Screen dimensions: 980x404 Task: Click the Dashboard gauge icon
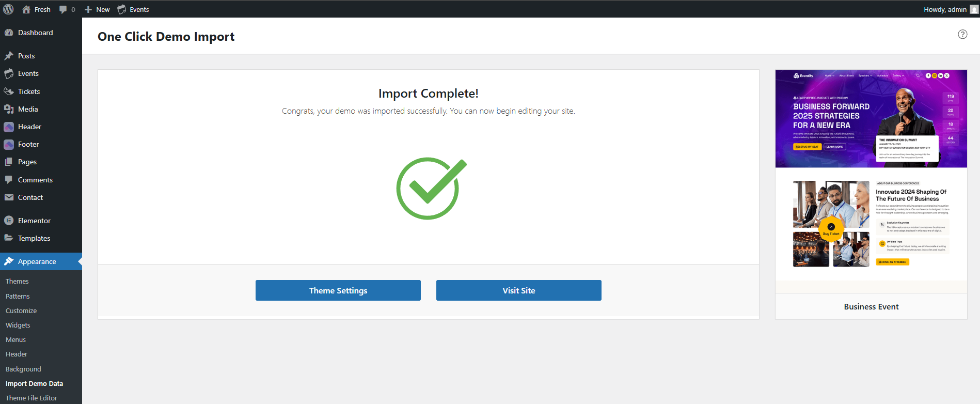point(9,33)
